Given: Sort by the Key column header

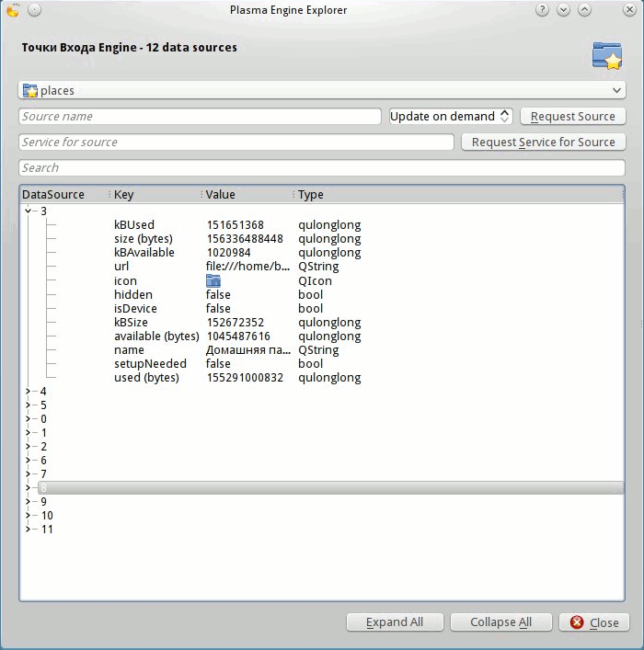Looking at the screenshot, I should tap(156, 194).
